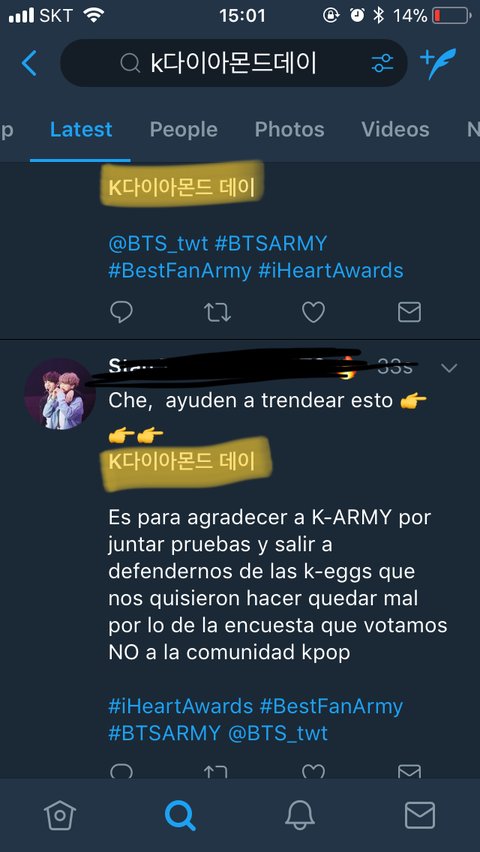Open search filter settings icon
The height and width of the screenshot is (852, 480).
(382, 64)
